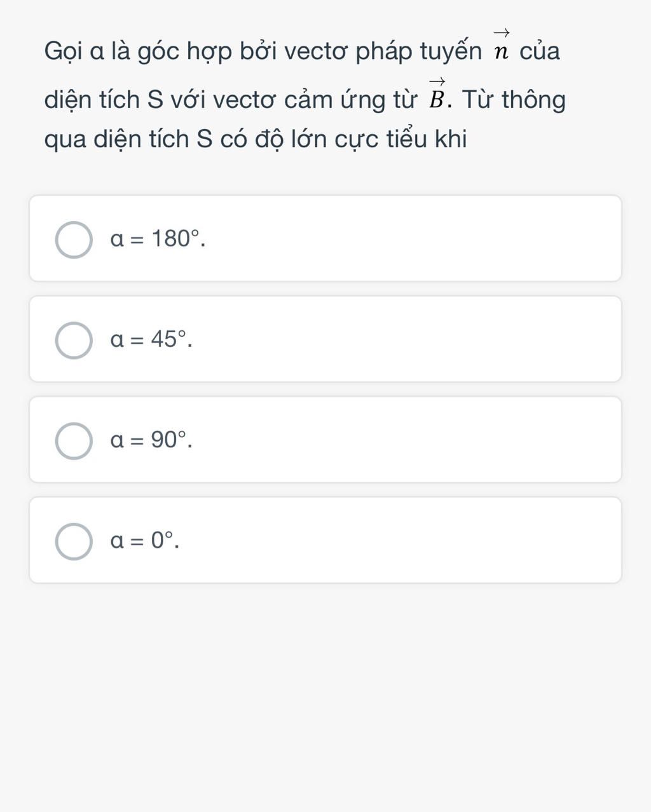
Task: Pick the α = 90° radio button
Action: pyautogui.click(x=74, y=441)
